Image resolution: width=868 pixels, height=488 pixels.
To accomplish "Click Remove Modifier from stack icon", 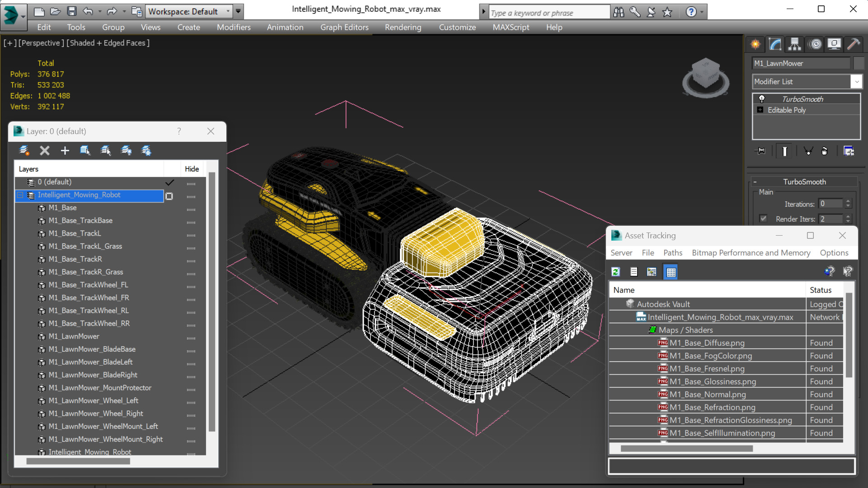I will pyautogui.click(x=825, y=151).
